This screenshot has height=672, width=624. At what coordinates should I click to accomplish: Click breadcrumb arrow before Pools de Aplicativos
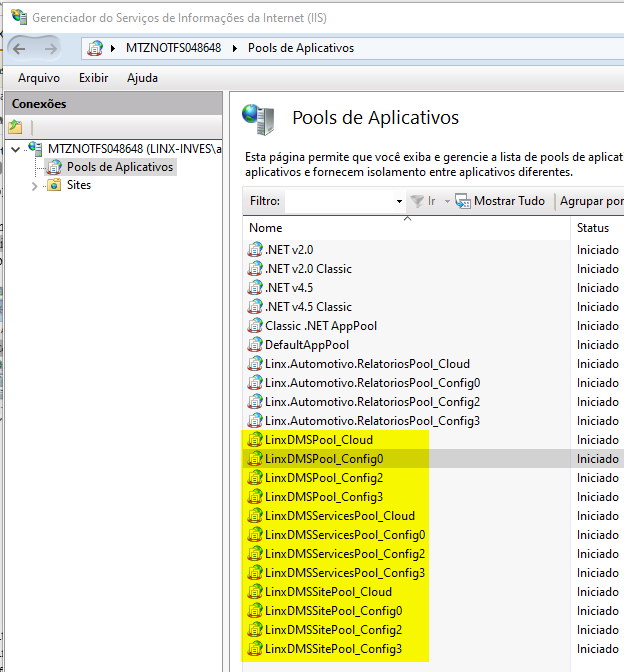(234, 48)
